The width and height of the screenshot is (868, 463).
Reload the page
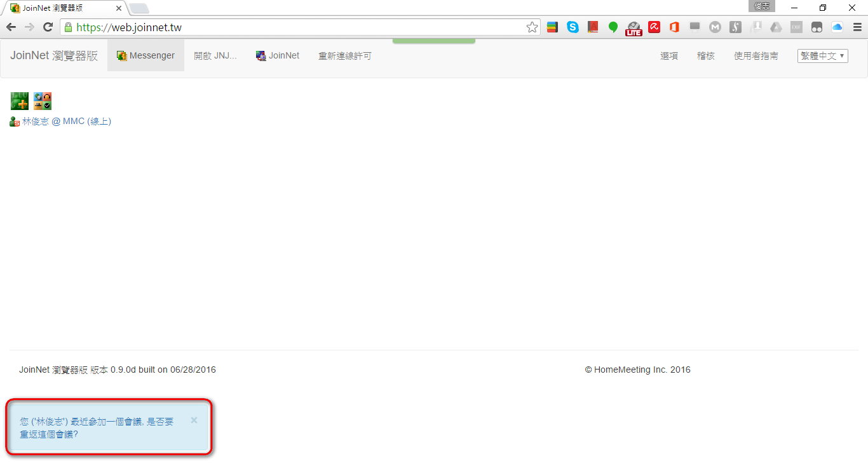(x=48, y=27)
